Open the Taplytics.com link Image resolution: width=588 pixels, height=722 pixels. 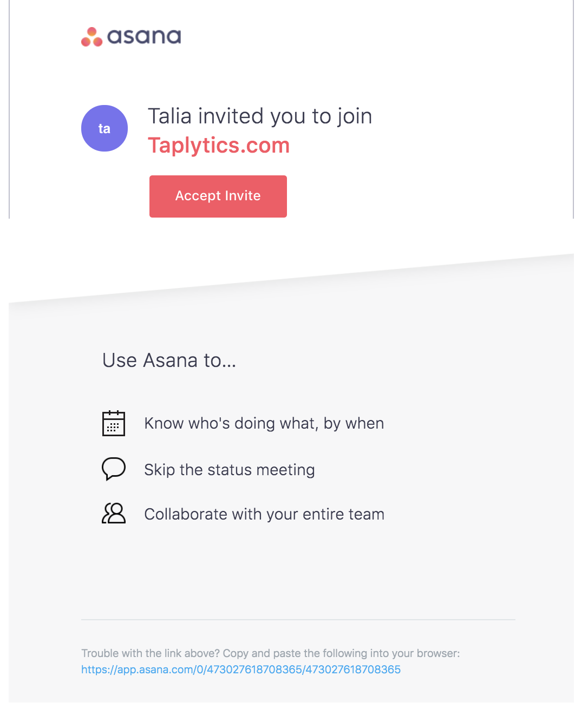pyautogui.click(x=219, y=145)
